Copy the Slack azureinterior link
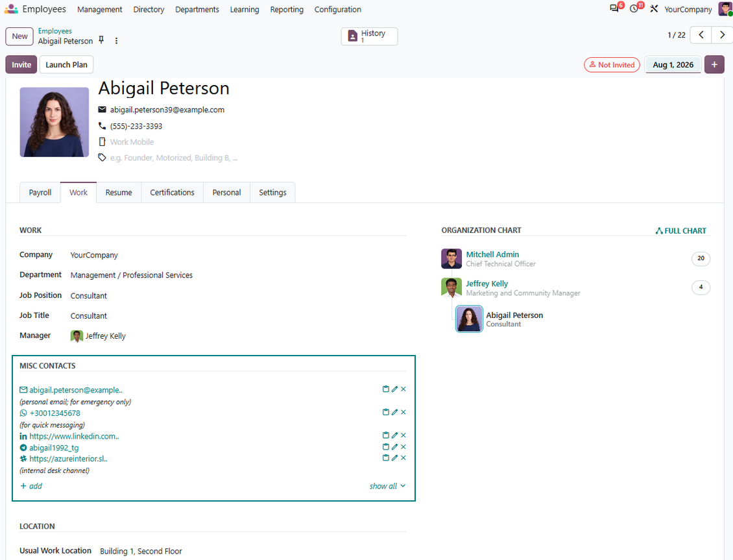 pyautogui.click(x=386, y=457)
